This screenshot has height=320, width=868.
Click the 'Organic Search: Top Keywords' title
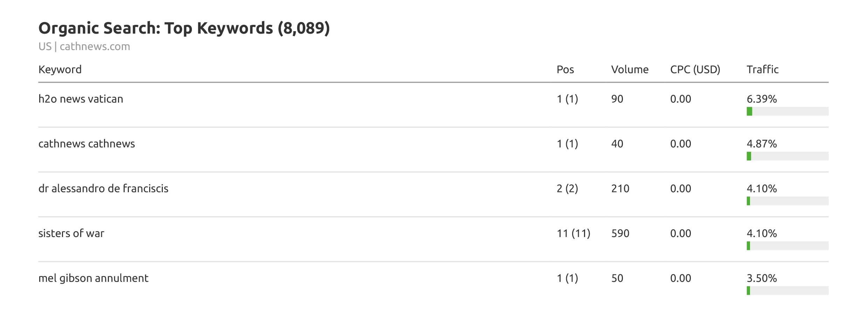(184, 28)
